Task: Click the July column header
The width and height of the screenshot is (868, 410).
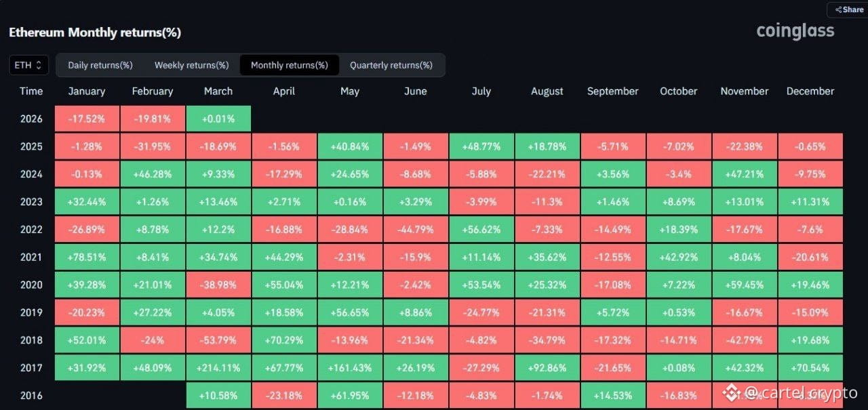Action: click(x=481, y=91)
